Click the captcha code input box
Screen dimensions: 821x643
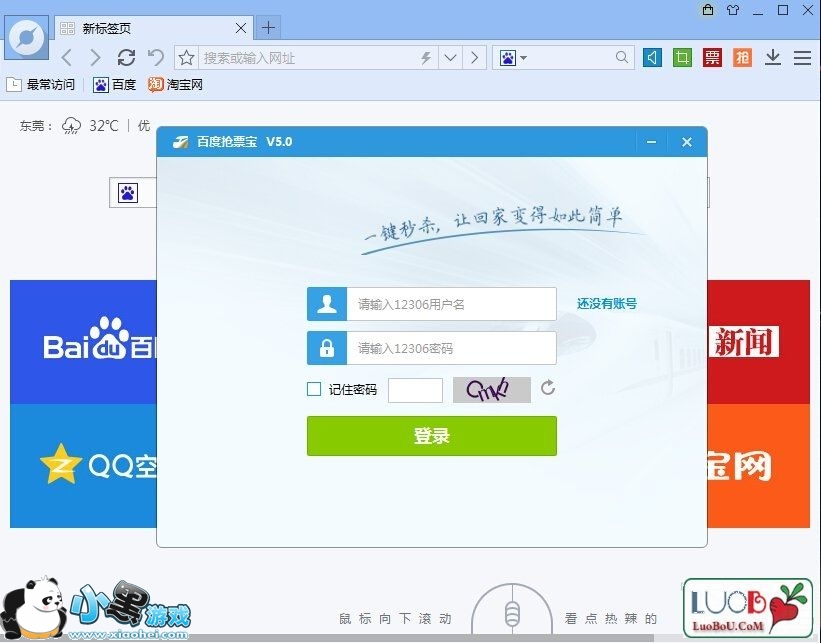(415, 390)
